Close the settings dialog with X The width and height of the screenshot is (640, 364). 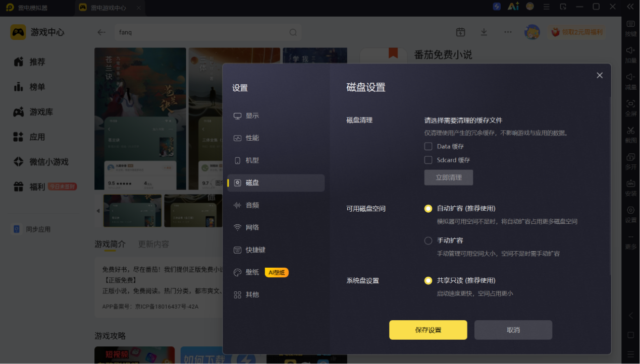click(x=600, y=75)
